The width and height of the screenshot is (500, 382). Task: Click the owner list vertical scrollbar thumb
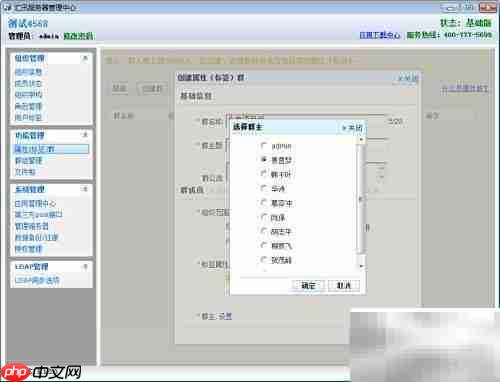(360, 198)
